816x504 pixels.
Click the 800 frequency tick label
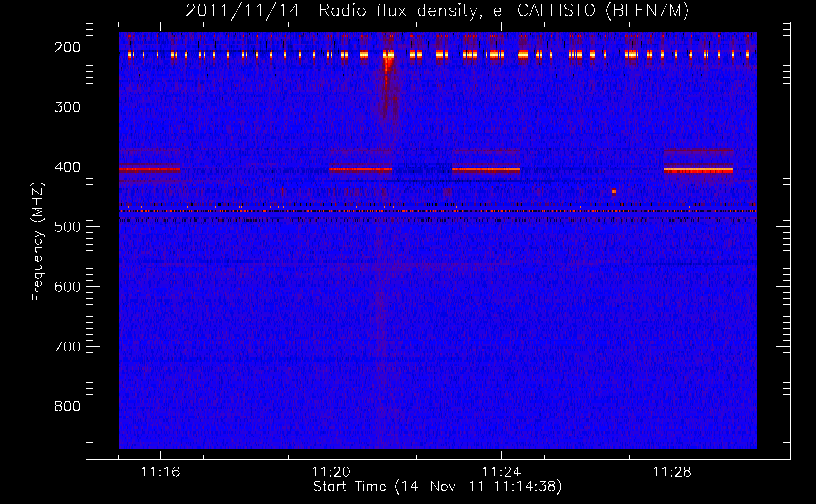67,406
